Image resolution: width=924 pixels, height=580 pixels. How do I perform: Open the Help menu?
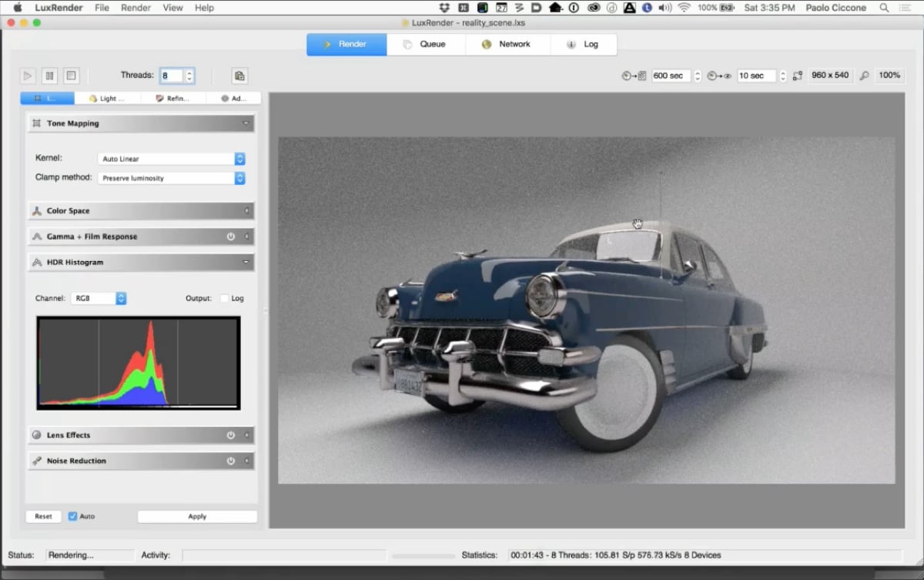click(x=204, y=8)
